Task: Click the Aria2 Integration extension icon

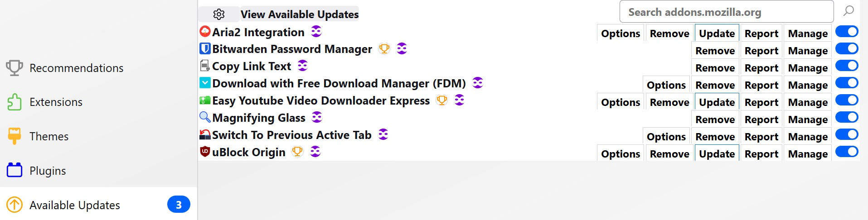Action: pyautogui.click(x=205, y=31)
